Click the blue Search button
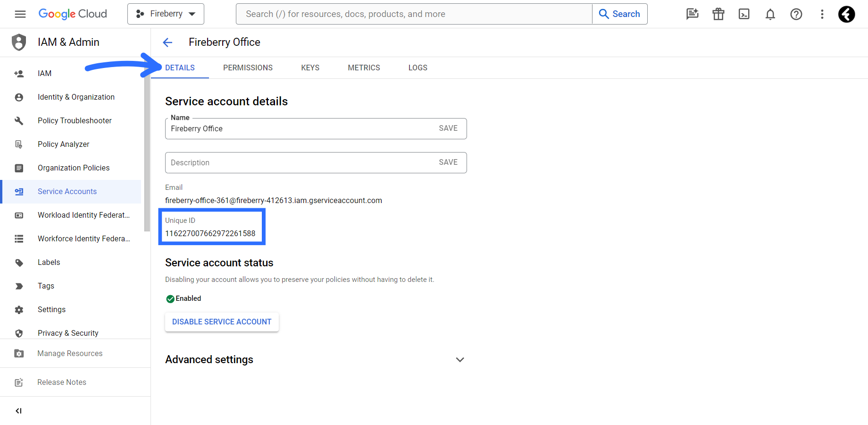868x425 pixels. tap(620, 14)
